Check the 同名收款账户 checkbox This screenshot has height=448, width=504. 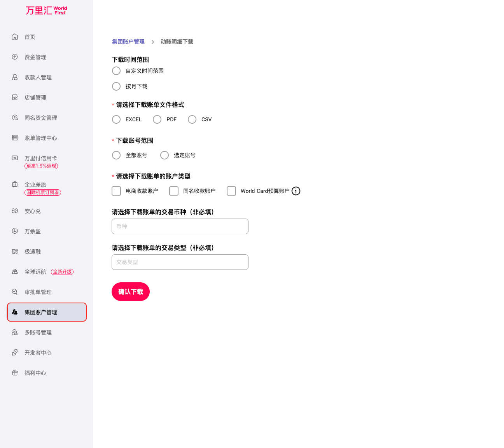(174, 191)
